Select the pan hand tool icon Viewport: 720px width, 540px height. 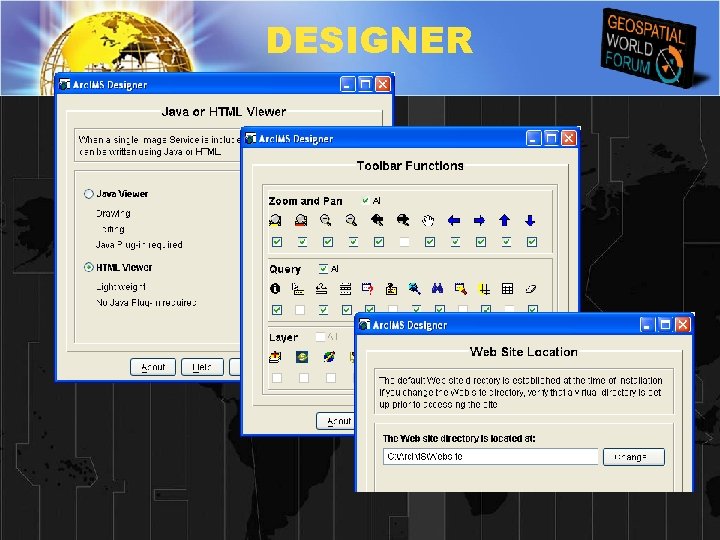click(x=428, y=221)
